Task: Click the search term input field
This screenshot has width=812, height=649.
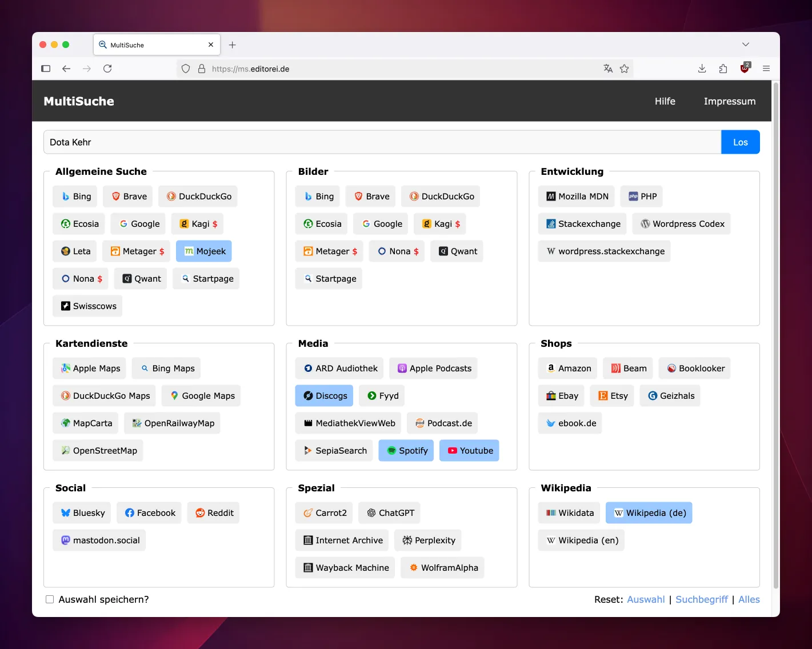Action: [x=382, y=142]
